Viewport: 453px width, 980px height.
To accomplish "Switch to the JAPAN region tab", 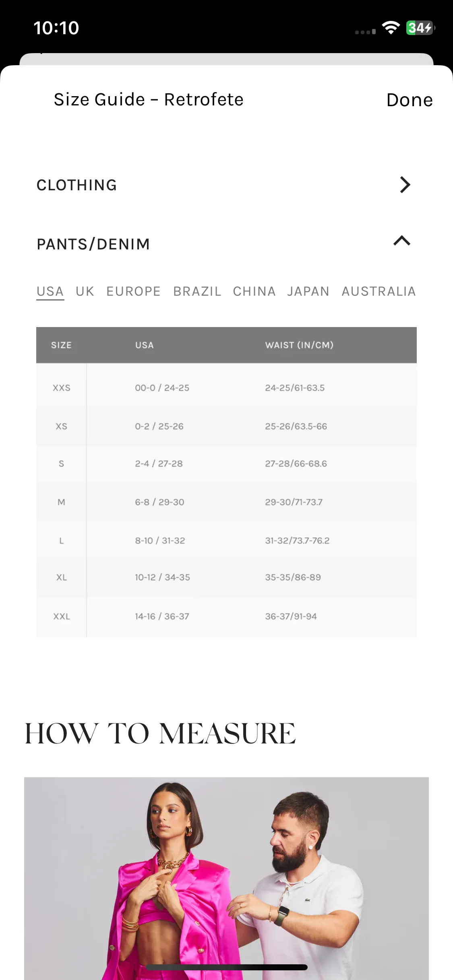I will [x=308, y=291].
